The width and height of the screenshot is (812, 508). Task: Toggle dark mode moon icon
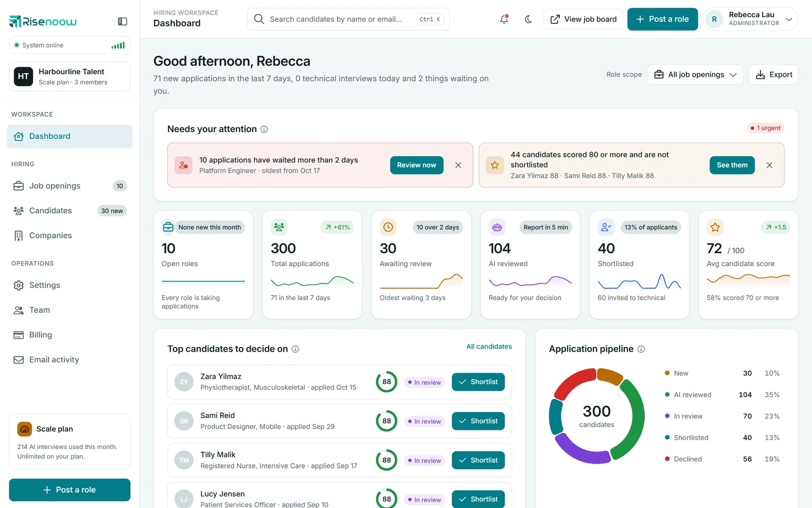[x=528, y=19]
